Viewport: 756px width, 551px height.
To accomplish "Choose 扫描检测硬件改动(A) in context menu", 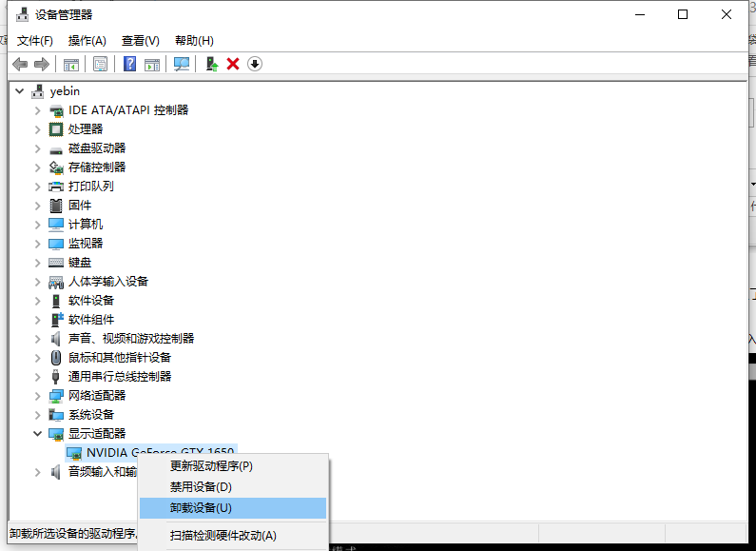I will [x=223, y=536].
